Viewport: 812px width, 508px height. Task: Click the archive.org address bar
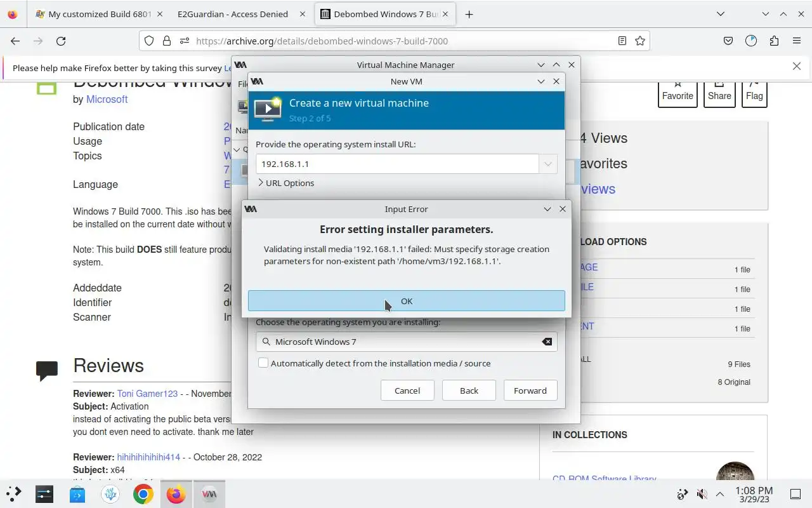pos(393,41)
